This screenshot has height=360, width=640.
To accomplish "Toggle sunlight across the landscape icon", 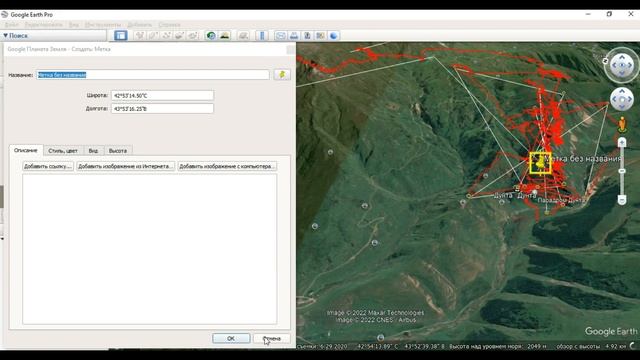I will coord(224,36).
